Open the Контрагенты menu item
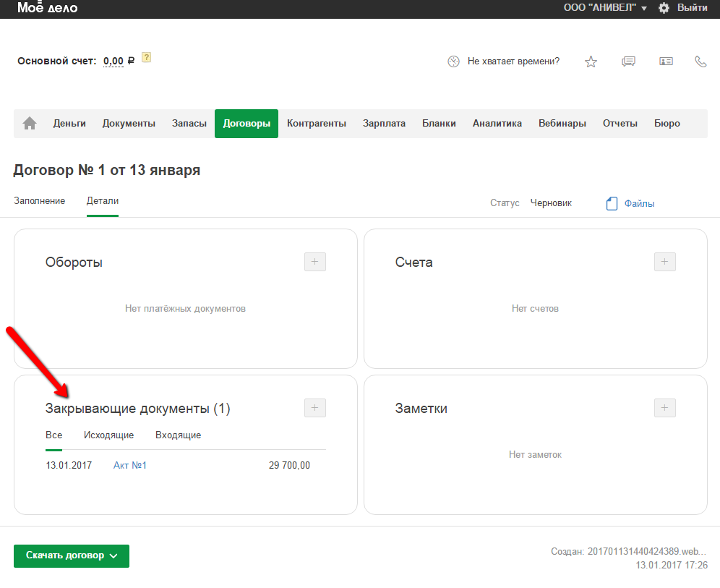Screen dimensions: 720x588 316,124
